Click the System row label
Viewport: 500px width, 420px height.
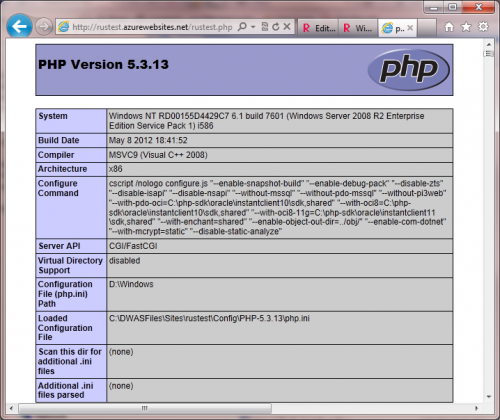pyautogui.click(x=53, y=116)
